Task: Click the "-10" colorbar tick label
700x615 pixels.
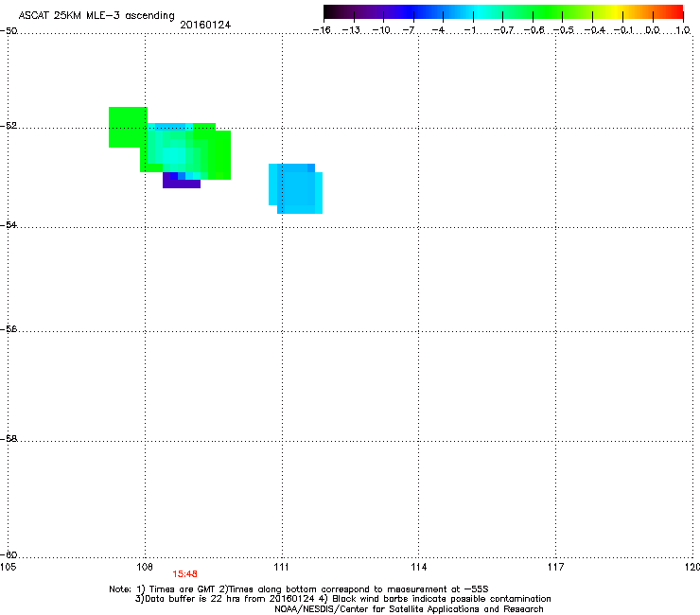Action: (381, 30)
